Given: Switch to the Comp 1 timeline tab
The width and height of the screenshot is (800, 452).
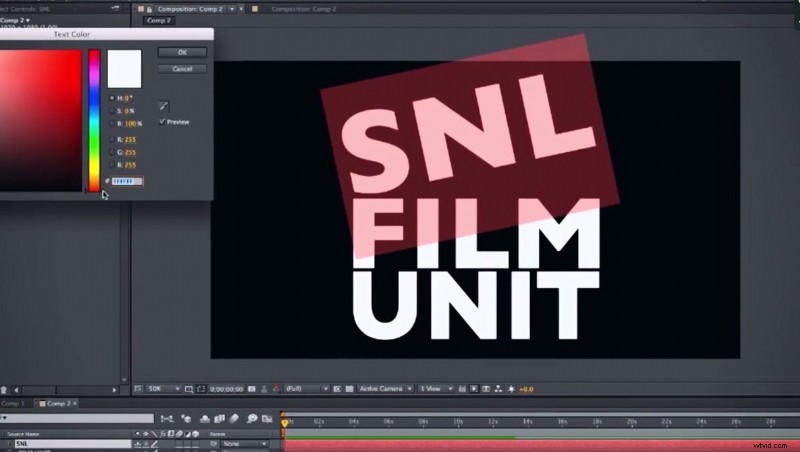Looking at the screenshot, I should click(x=16, y=403).
